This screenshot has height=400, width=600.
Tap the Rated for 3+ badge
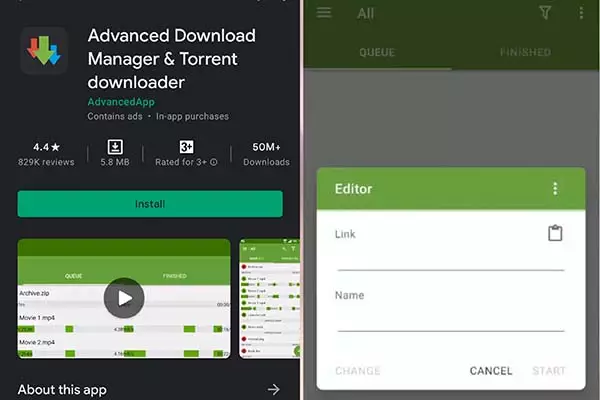point(185,146)
